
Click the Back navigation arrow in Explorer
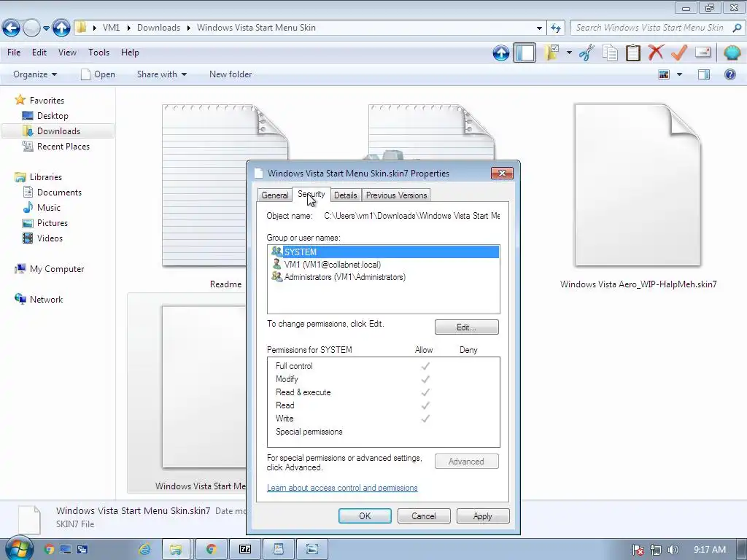[x=12, y=28]
